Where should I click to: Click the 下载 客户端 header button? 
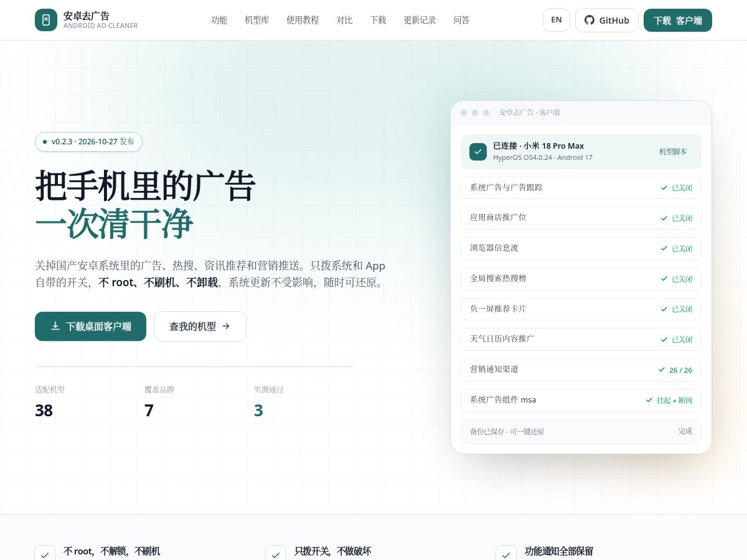(x=678, y=20)
